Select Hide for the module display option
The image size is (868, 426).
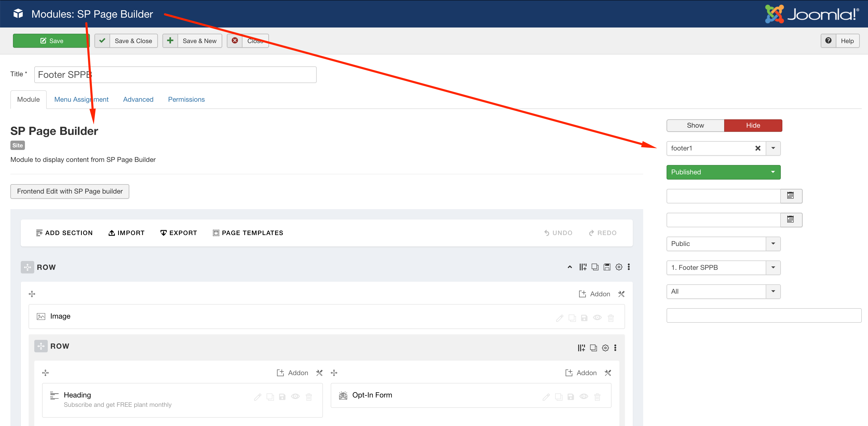point(754,125)
